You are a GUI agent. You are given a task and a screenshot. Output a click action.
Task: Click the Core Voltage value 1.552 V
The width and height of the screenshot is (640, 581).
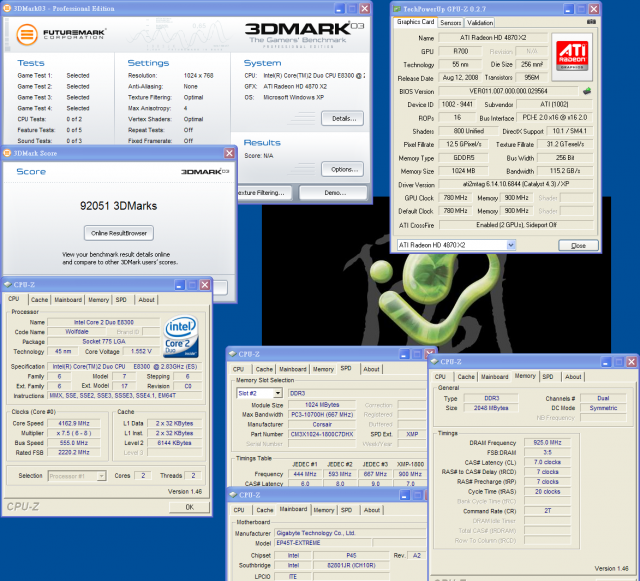pyautogui.click(x=141, y=351)
